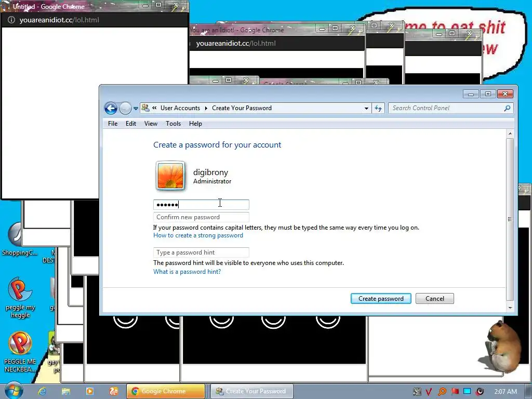Open the PEGGLE ME NECKBEA desktop icon
The width and height of the screenshot is (532, 399).
point(20,352)
